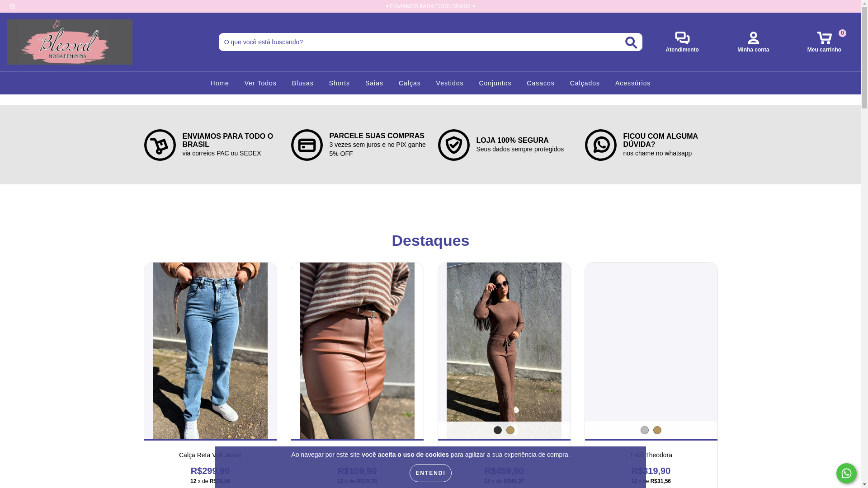
Task: Click the Destaques section heading
Action: [x=430, y=240]
